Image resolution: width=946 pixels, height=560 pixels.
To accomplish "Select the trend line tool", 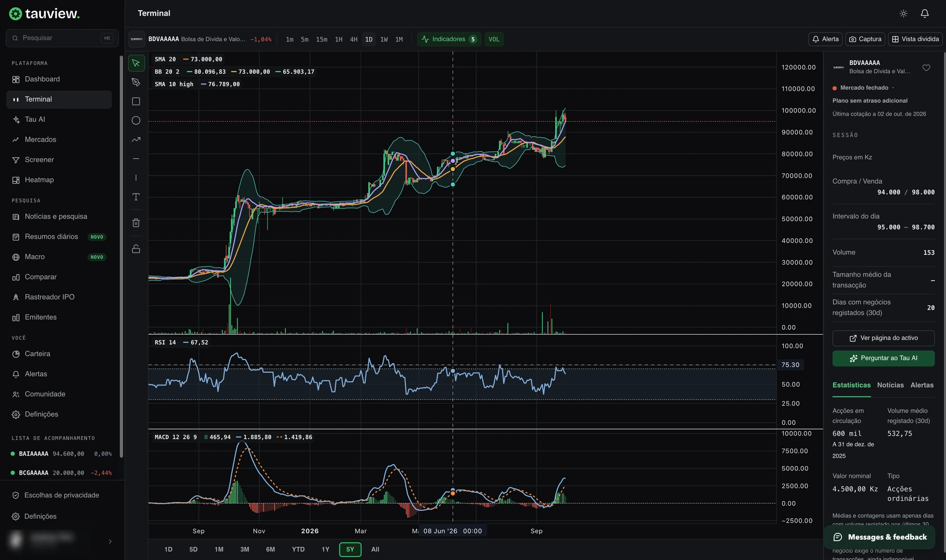I will [136, 139].
